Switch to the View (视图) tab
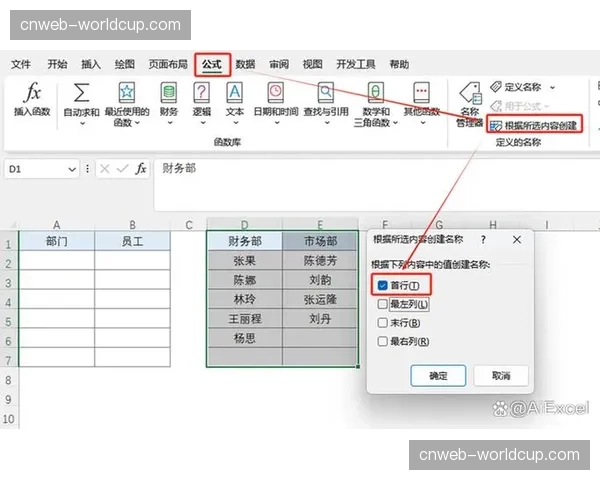This screenshot has width=600, height=480. click(x=312, y=64)
